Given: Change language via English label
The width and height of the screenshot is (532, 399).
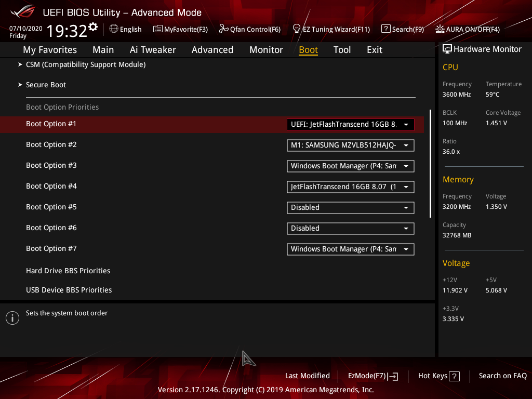Looking at the screenshot, I should point(130,30).
